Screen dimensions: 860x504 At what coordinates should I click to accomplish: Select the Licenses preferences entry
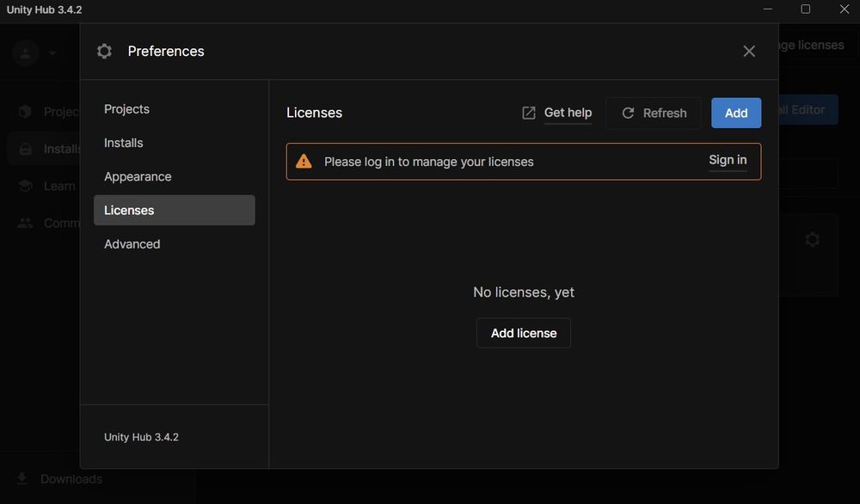(129, 210)
